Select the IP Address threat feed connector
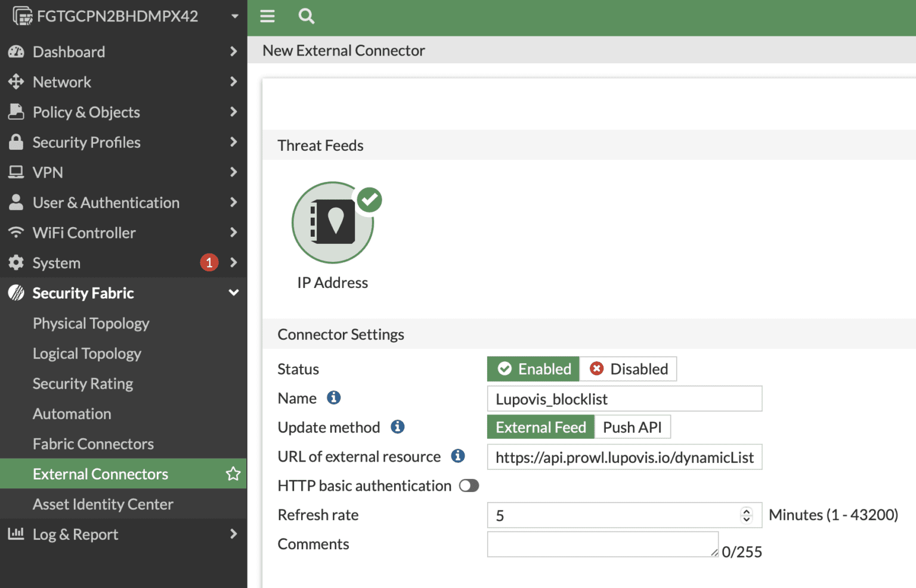This screenshot has width=916, height=588. [x=332, y=222]
